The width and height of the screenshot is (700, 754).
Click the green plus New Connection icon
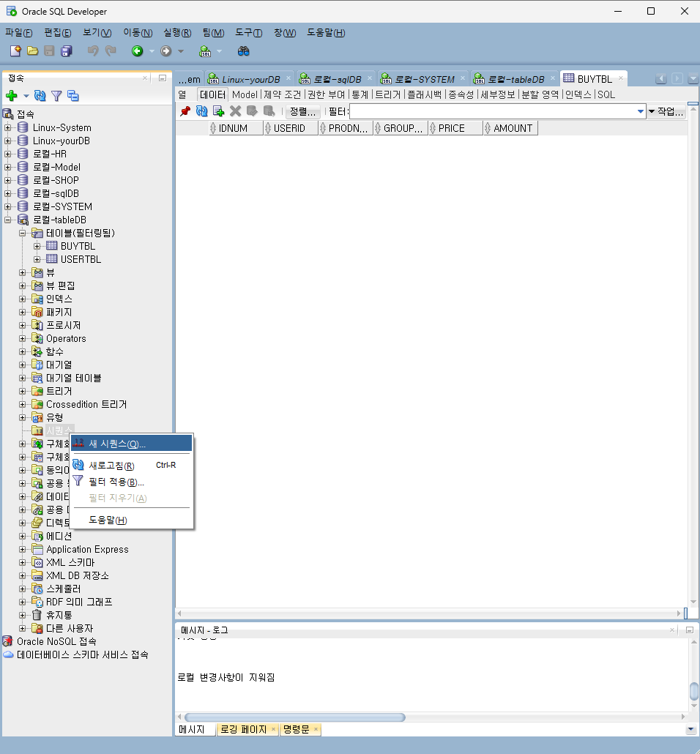[12, 96]
